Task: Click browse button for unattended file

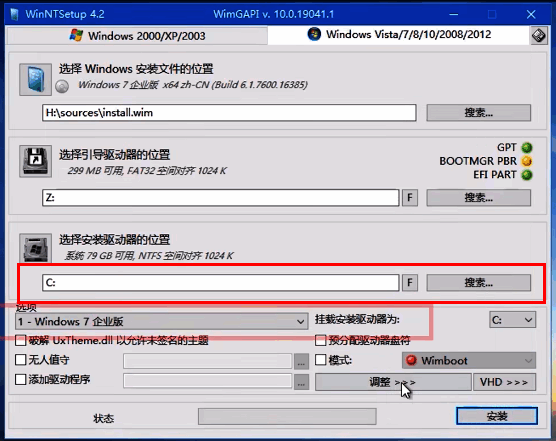Action: [301, 361]
